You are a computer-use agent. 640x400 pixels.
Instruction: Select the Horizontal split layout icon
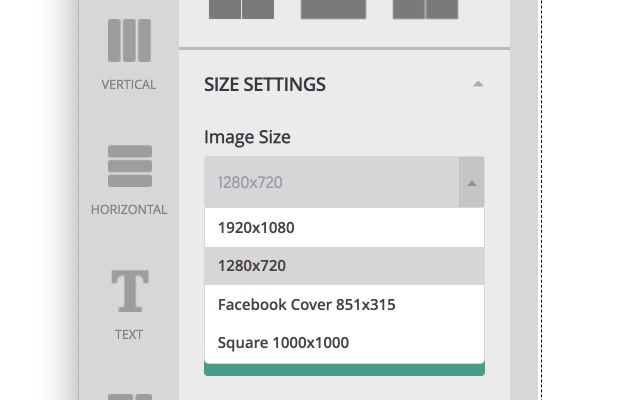pos(129,166)
